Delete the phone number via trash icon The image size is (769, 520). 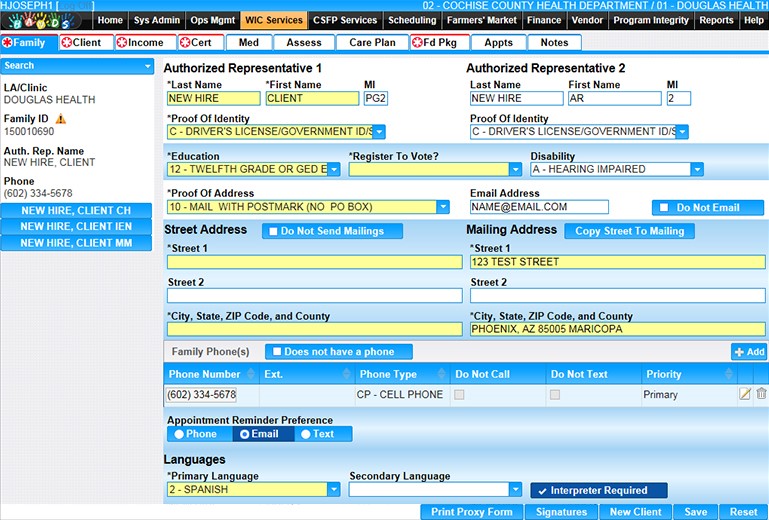(761, 394)
